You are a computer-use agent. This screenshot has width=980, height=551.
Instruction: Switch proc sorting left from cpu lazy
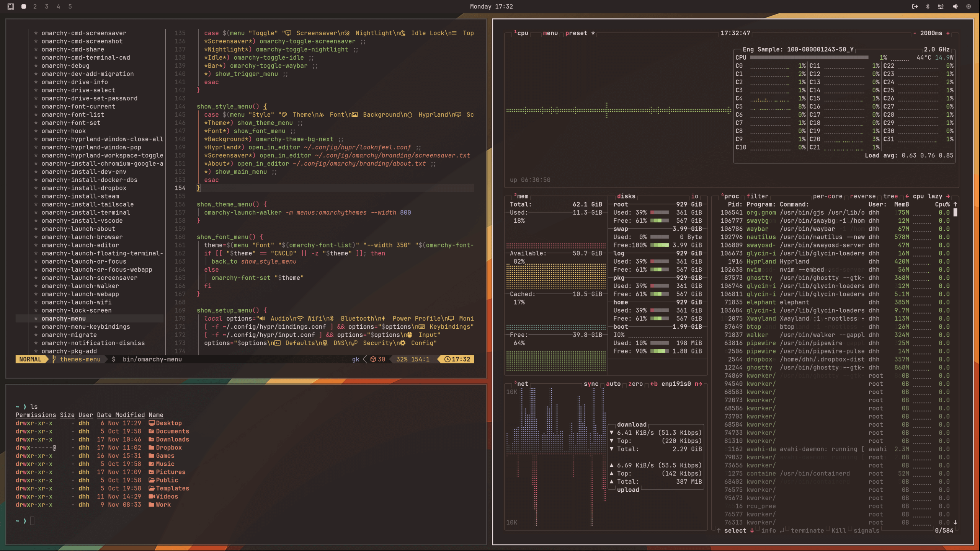click(x=907, y=196)
